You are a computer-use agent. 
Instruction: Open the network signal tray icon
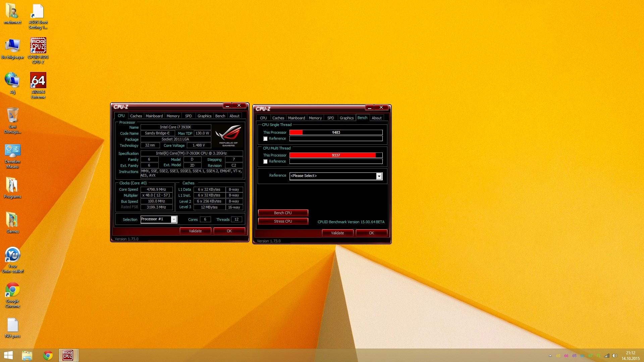(x=607, y=356)
